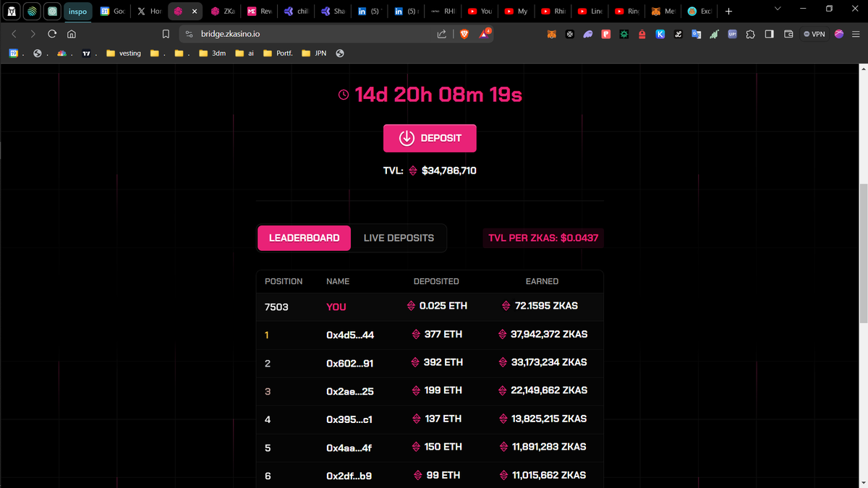Open the Phantom ghost wallet extension
868x488 pixels.
pos(587,34)
